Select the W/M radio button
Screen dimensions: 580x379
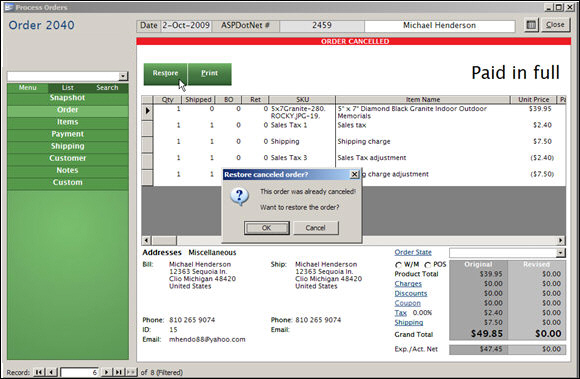tap(398, 265)
